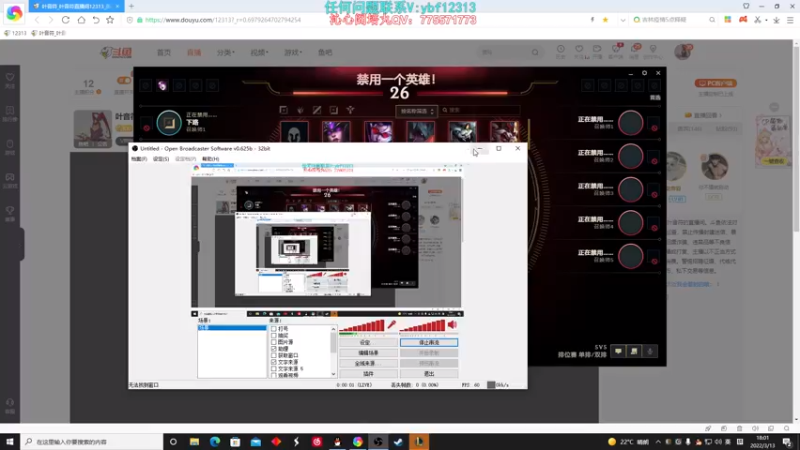Screen dimensions: 800x450
Task: Select the mid lane role filter icon
Action: click(x=317, y=110)
